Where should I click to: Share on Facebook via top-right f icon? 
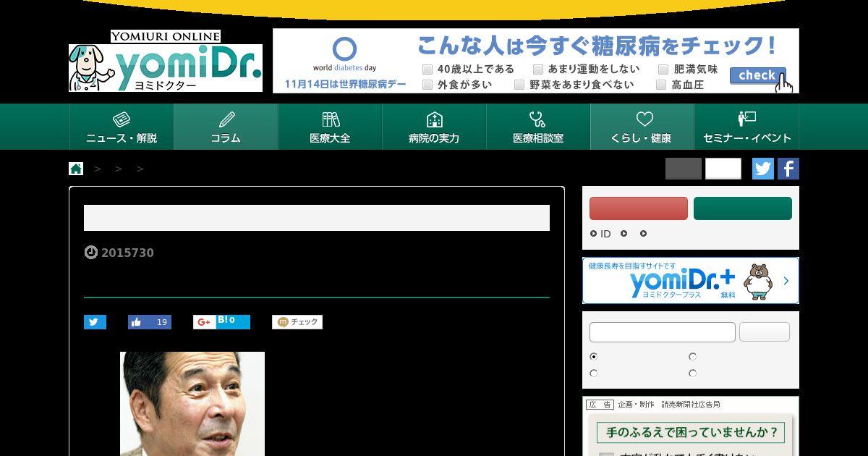(x=788, y=169)
